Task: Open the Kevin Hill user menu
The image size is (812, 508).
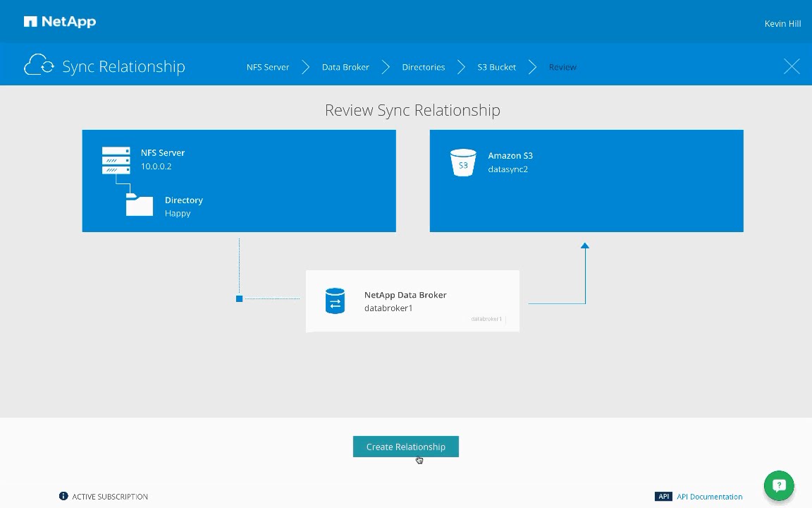Action: point(782,23)
